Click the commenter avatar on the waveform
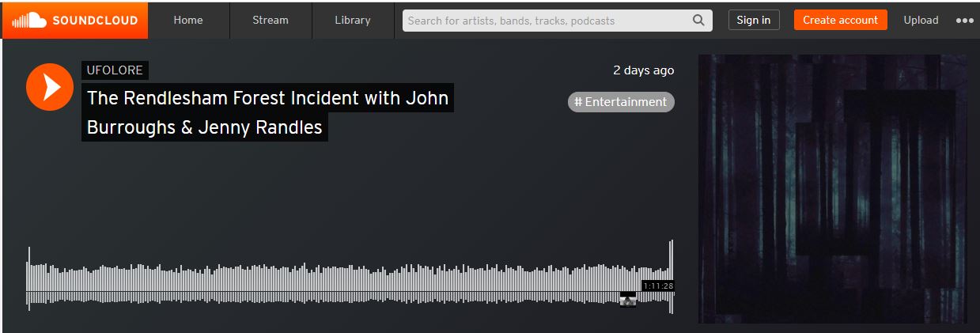Viewport: 980px width, 333px height. click(x=627, y=300)
